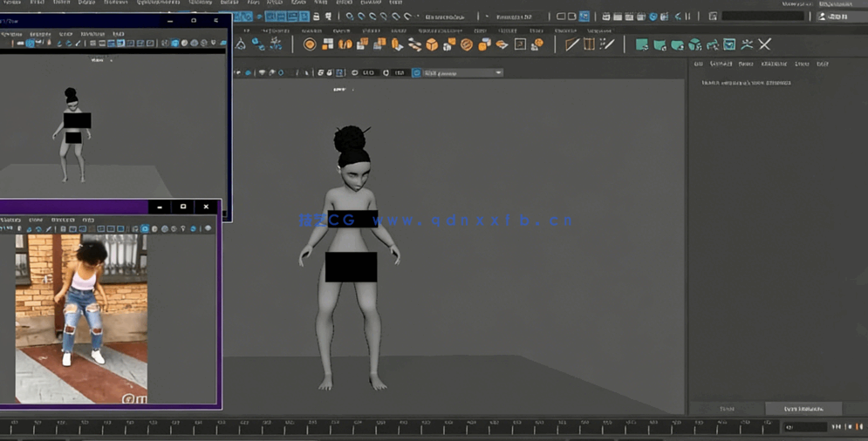Click the light bulb icon in bottom-left window toolbar
Image resolution: width=868 pixels, height=441 pixels.
tap(183, 228)
